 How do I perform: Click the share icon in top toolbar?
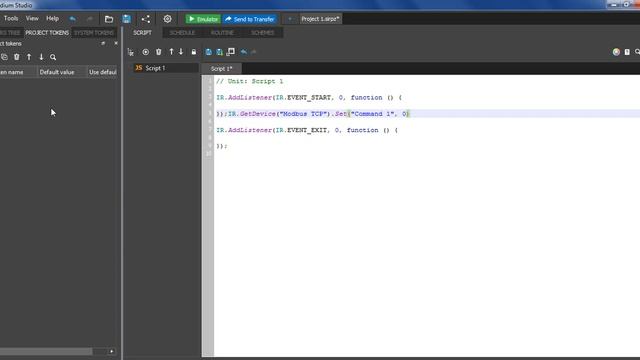click(146, 19)
